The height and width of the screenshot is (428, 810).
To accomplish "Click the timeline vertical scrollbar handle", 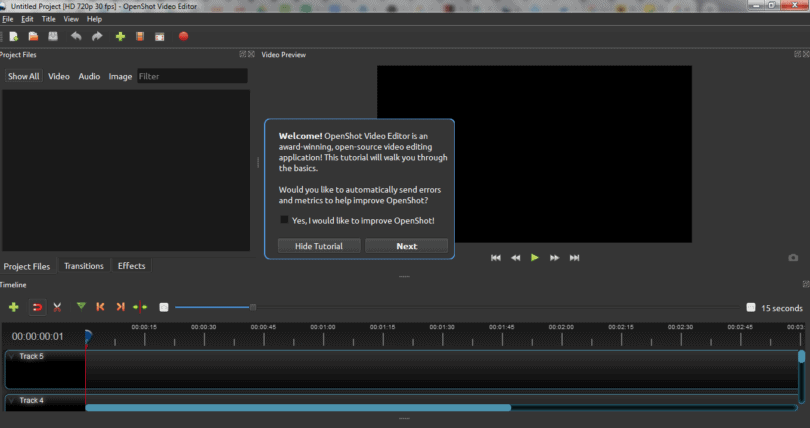I will point(801,356).
